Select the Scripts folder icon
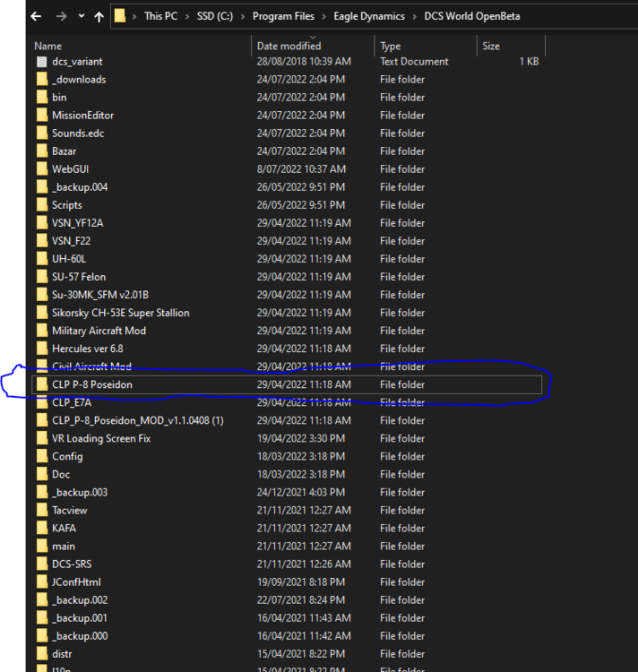 [41, 205]
